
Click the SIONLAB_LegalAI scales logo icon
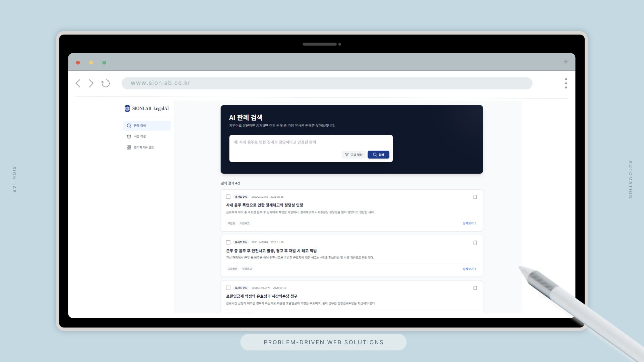pos(127,108)
